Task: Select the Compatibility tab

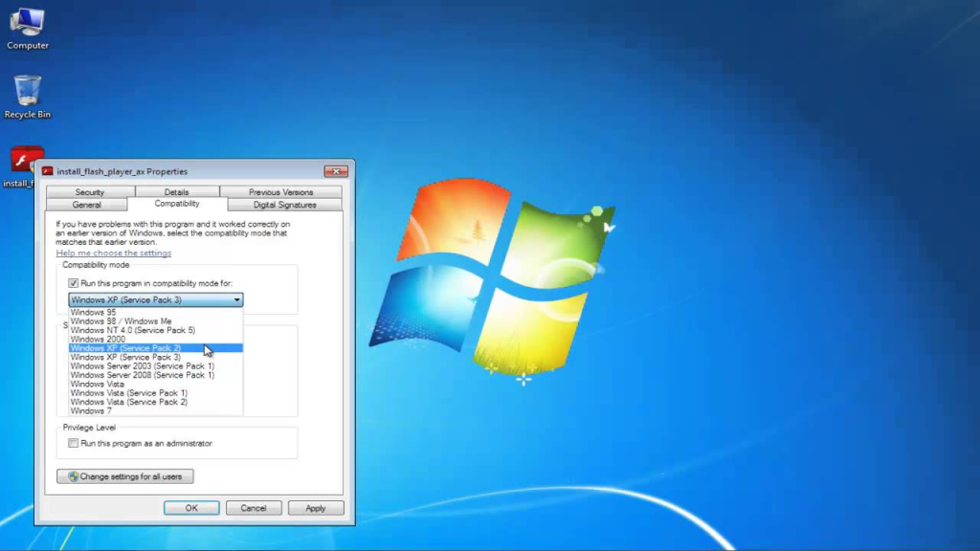Action: point(177,204)
